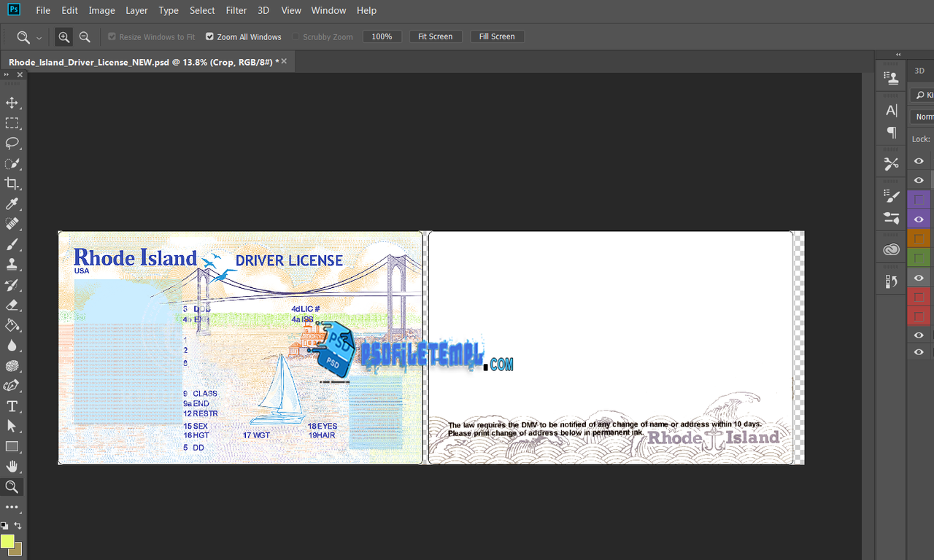Open the File menu

coord(43,10)
